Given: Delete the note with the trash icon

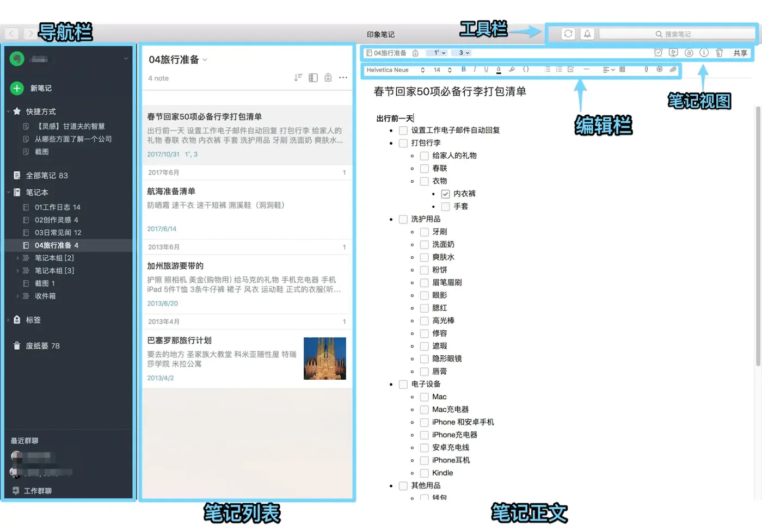Looking at the screenshot, I should (719, 53).
